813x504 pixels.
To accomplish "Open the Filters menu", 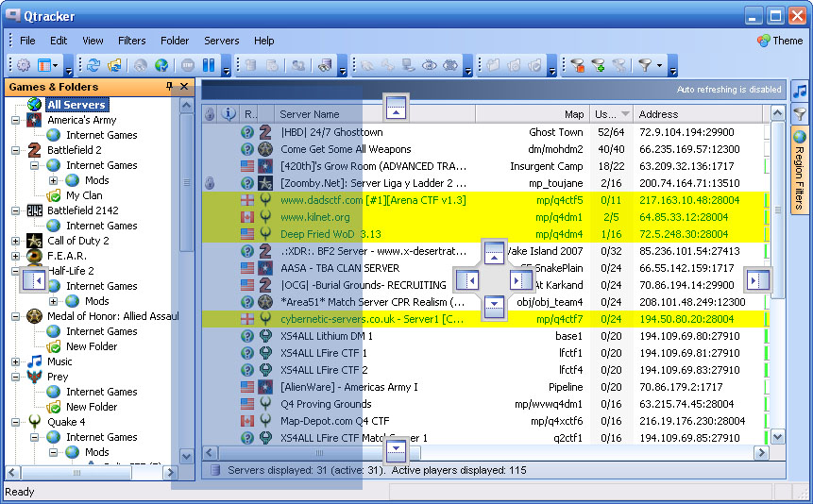I will point(131,41).
